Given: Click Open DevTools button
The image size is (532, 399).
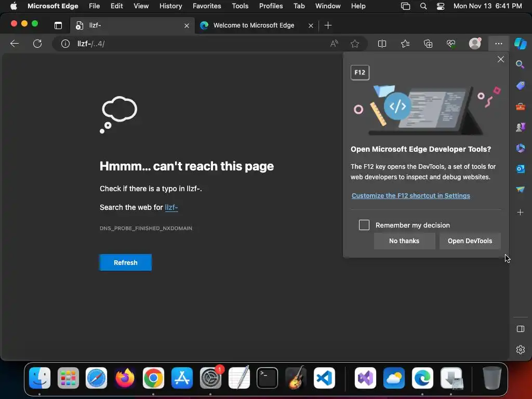Looking at the screenshot, I should [x=470, y=241].
